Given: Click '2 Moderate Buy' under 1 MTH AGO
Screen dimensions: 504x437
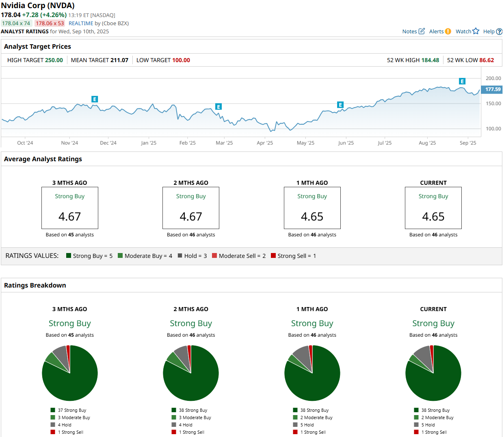Looking at the screenshot, I should (313, 418).
